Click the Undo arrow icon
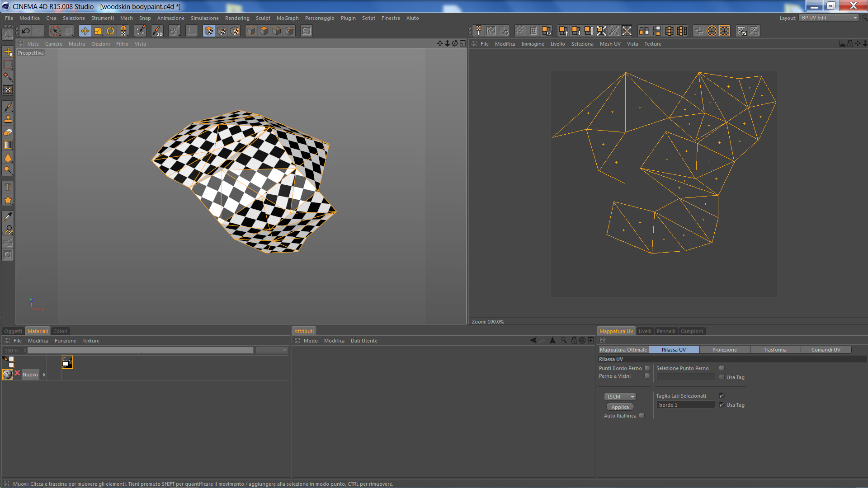The image size is (868, 488). pos(26,31)
